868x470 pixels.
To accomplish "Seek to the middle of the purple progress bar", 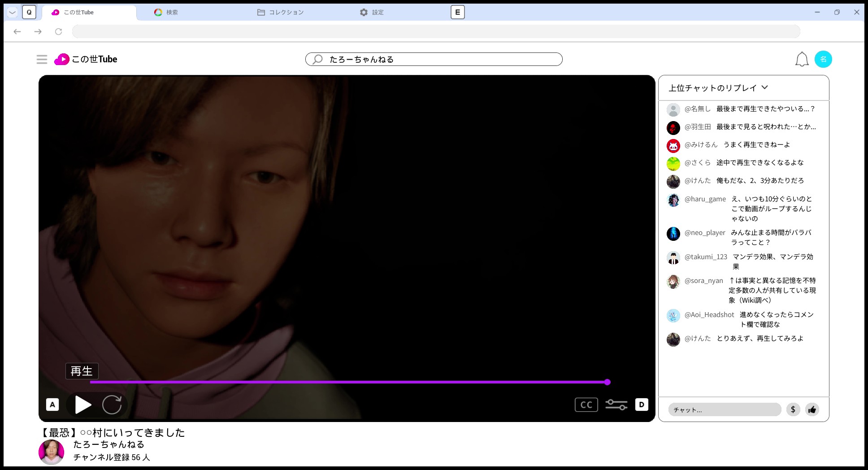I will (348, 382).
